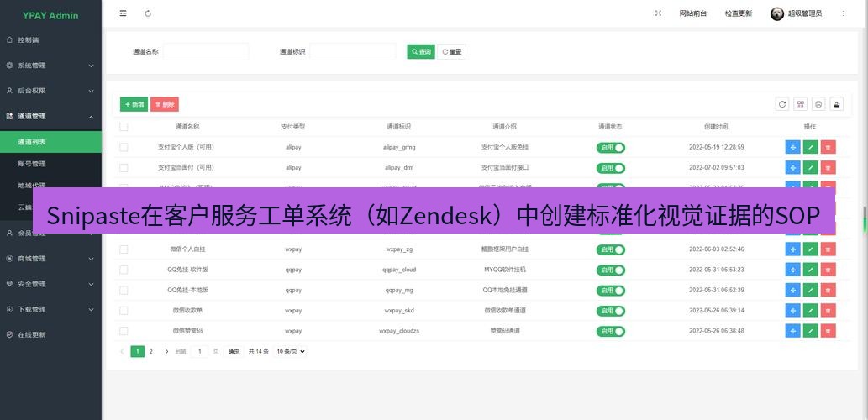Focus the page number jump input
The height and width of the screenshot is (420, 868).
pos(199,351)
